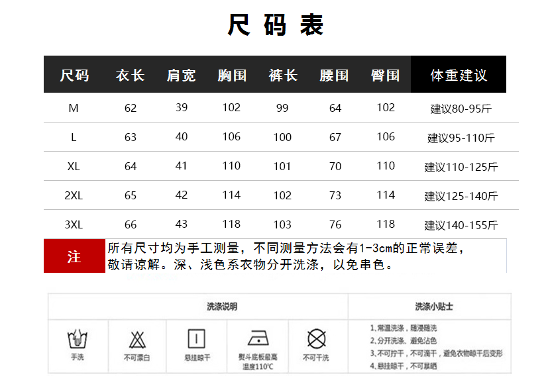Screen dimensions: 550x392
Task: Click the 洗涤小贴士 section header
Action: coord(434,307)
